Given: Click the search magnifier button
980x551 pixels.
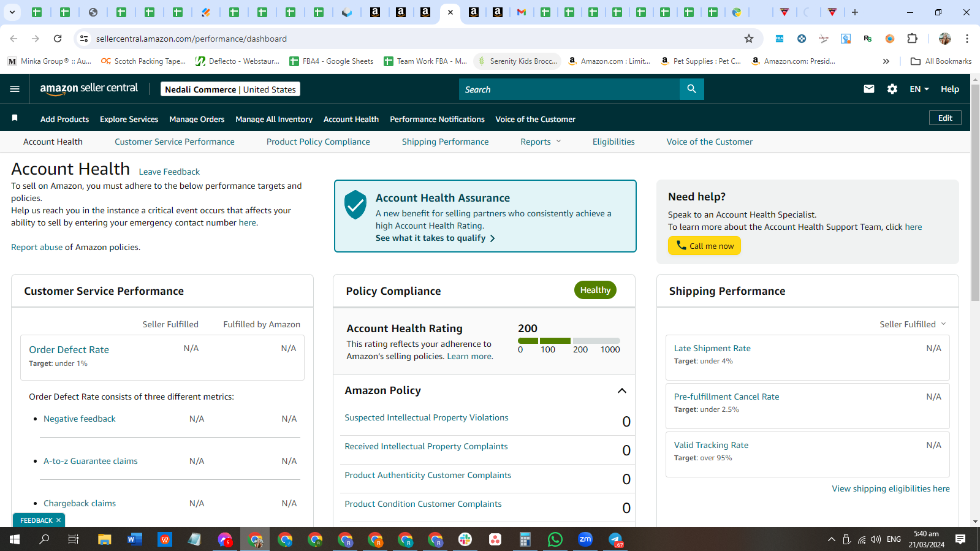Looking at the screenshot, I should click(x=691, y=89).
